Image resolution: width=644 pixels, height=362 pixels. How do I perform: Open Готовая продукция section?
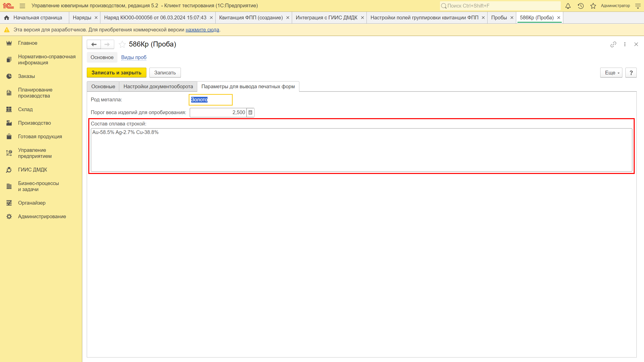click(41, 137)
